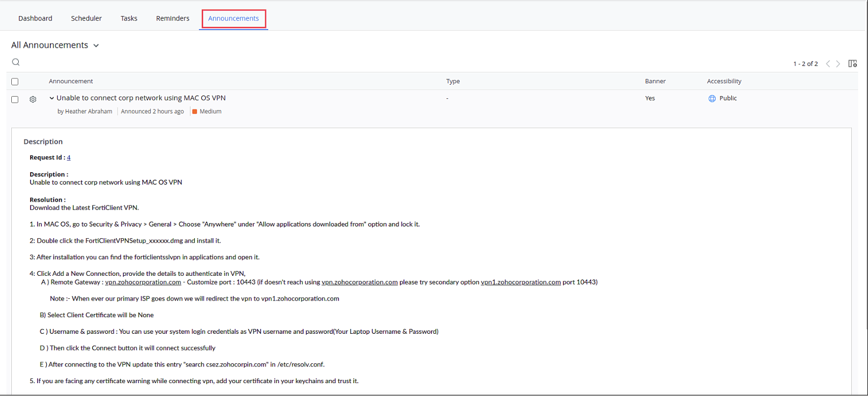Viewport: 868px width, 396px height.
Task: Check the MAC OS VPN announcement checkbox
Action: point(15,99)
